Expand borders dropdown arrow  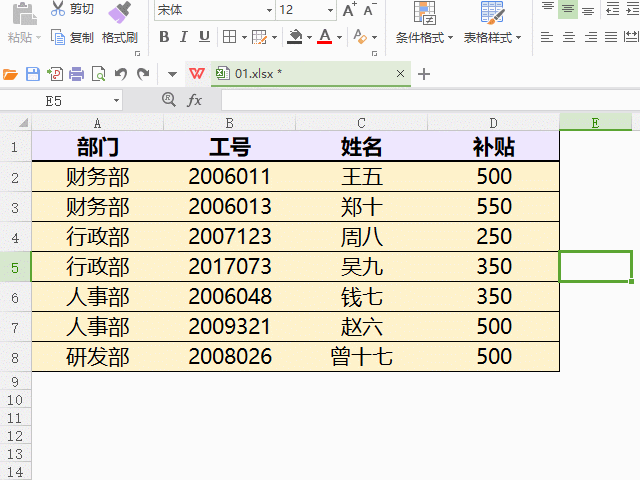tap(244, 38)
